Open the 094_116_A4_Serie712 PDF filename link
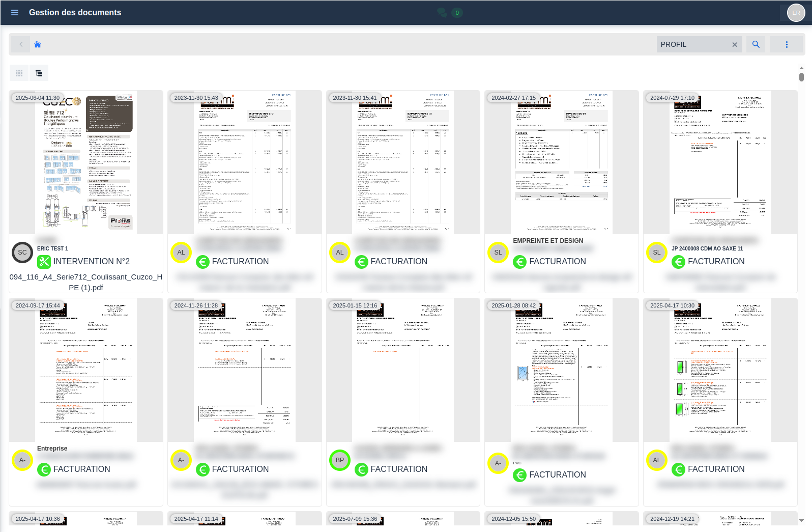 click(x=86, y=282)
